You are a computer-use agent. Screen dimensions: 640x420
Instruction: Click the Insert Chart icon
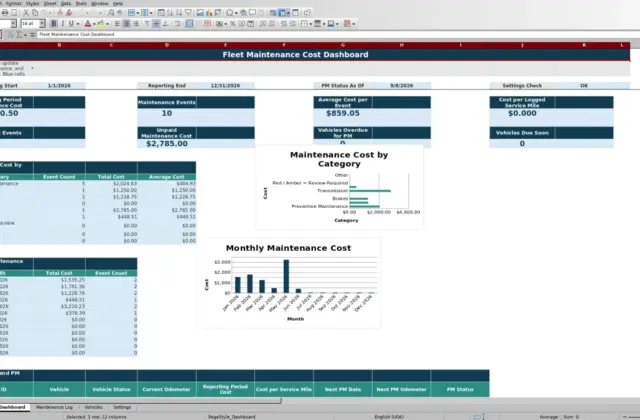point(209,13)
